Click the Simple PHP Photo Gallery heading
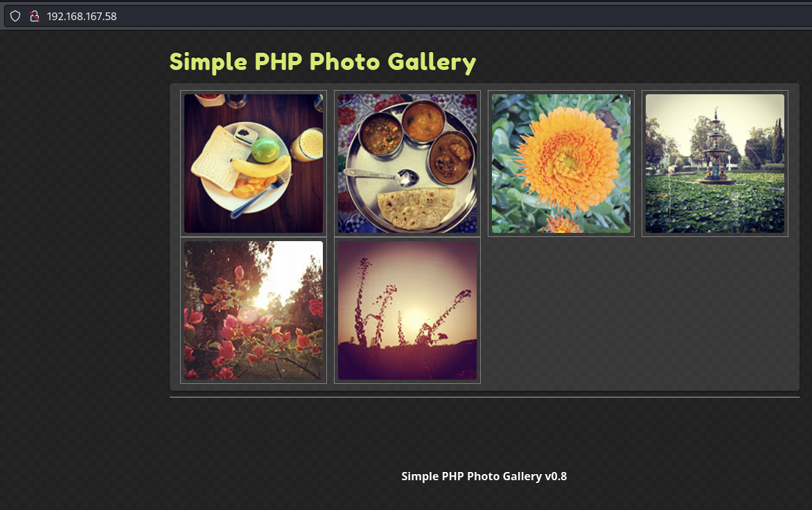The height and width of the screenshot is (510, 812). click(323, 62)
